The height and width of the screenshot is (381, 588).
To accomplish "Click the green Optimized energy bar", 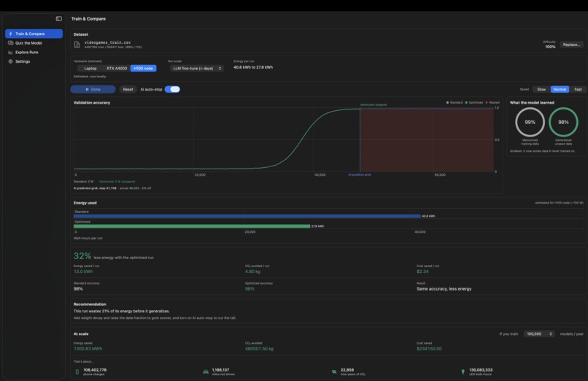I will [x=192, y=226].
